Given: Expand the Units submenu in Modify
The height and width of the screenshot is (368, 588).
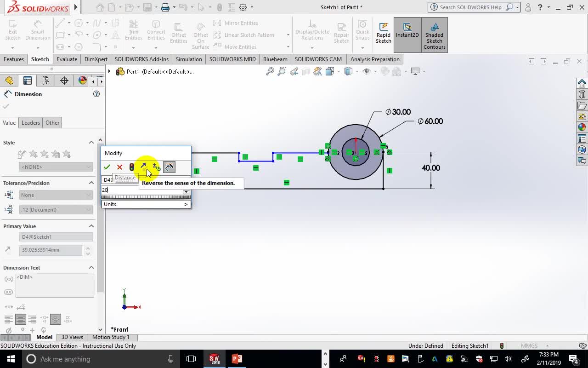Looking at the screenshot, I should [186, 204].
